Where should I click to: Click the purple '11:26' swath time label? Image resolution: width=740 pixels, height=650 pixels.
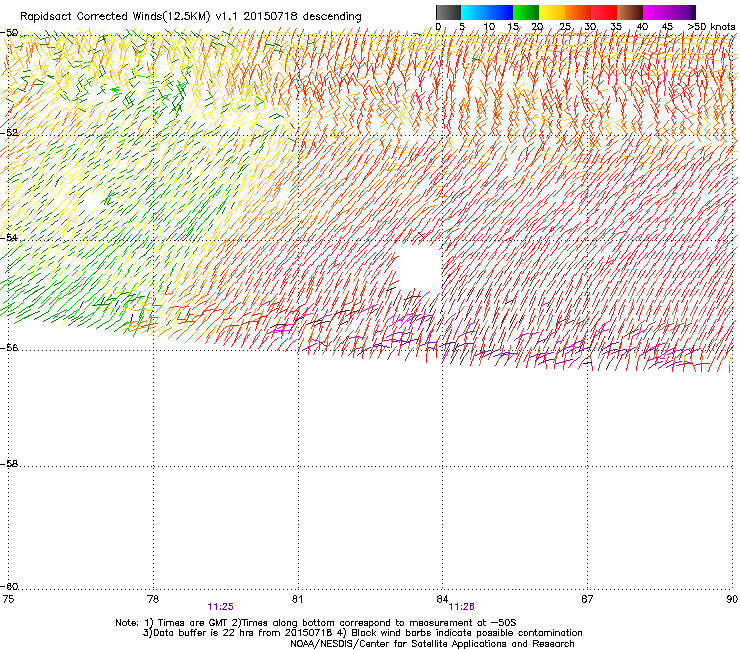[x=462, y=607]
